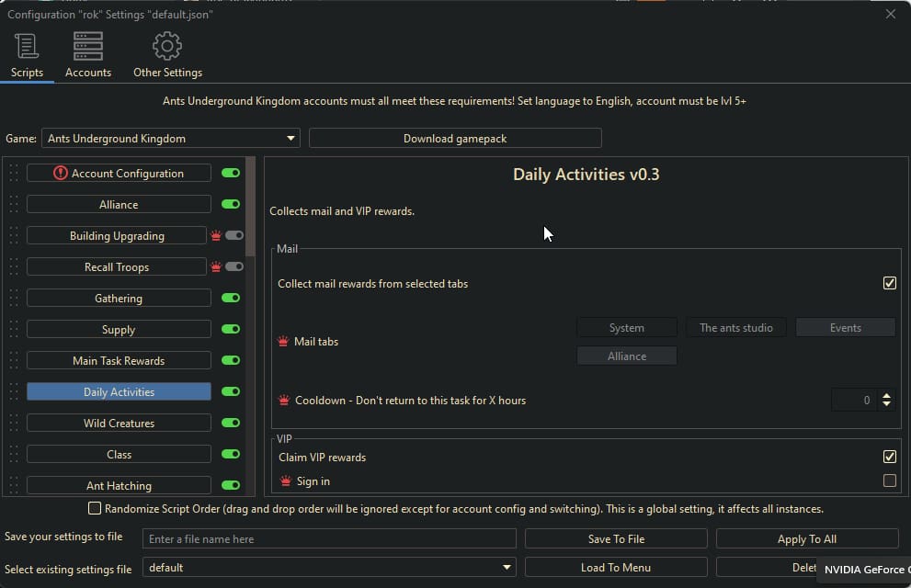Check the VIP Sign in checkbox
This screenshot has width=911, height=588.
pos(889,481)
